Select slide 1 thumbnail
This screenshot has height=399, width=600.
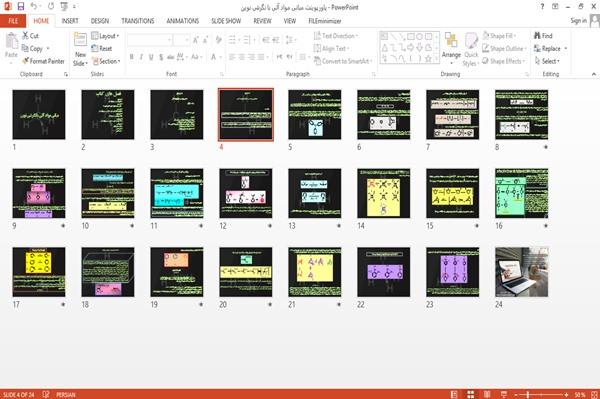pyautogui.click(x=39, y=115)
